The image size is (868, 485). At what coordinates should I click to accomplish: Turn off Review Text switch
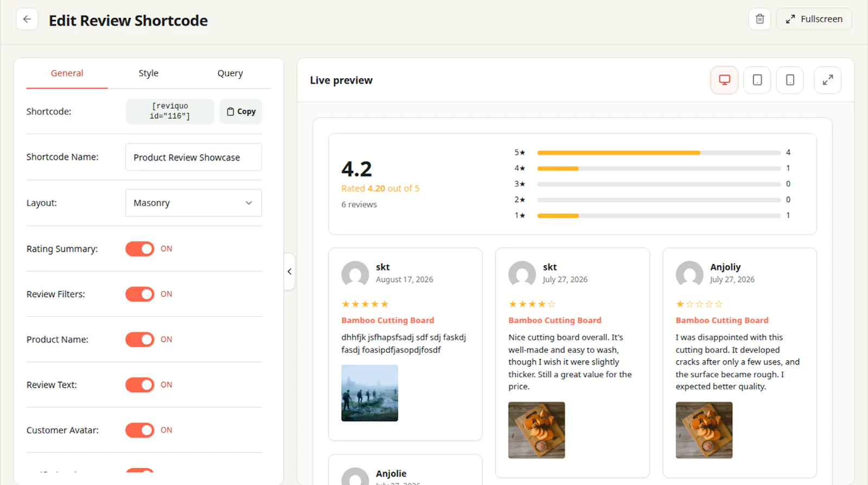[x=140, y=385]
